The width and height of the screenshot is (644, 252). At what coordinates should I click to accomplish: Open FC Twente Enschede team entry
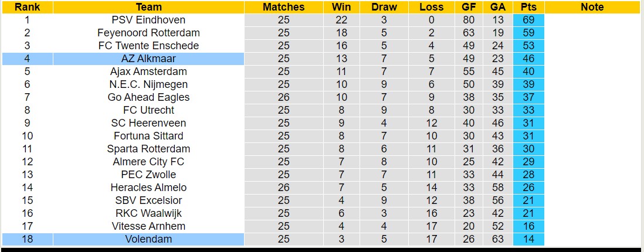(x=148, y=46)
